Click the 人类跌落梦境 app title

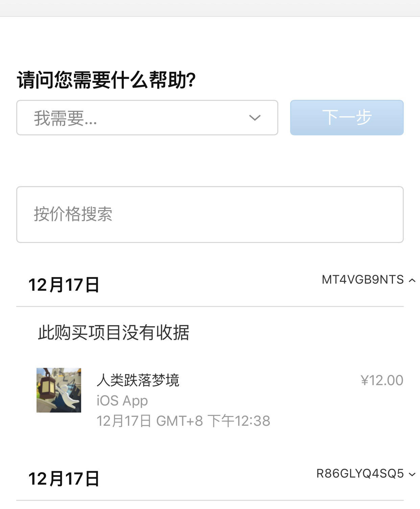point(138,380)
